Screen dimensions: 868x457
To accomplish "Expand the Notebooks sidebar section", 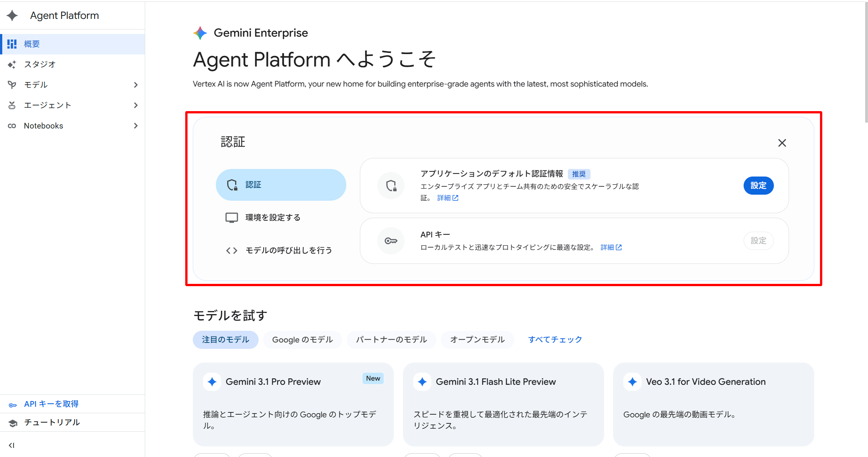I will [136, 126].
